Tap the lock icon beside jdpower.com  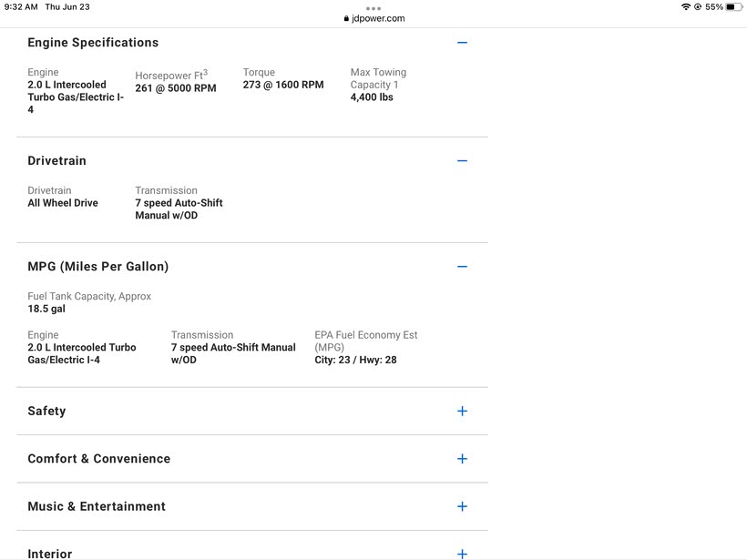(346, 18)
